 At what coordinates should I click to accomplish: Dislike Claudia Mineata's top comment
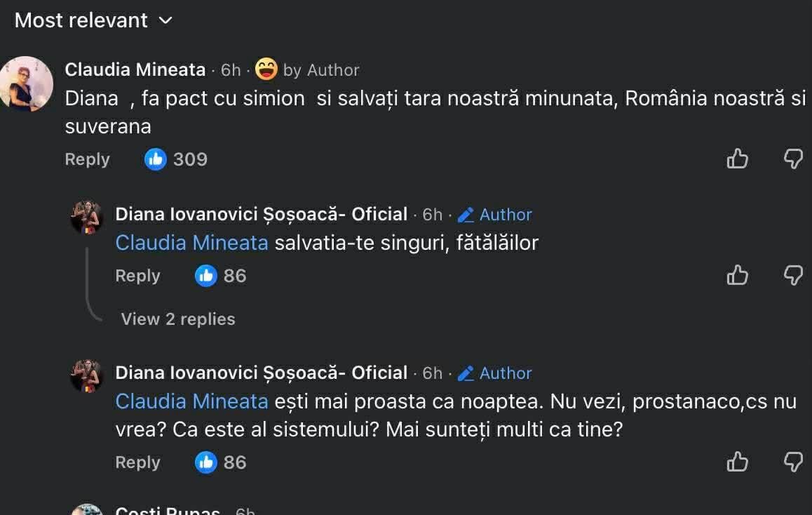point(793,159)
